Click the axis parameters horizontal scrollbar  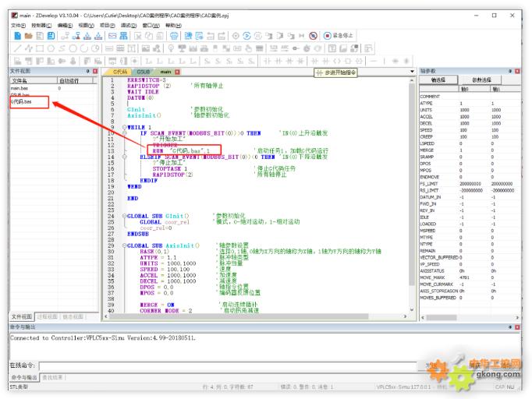(x=470, y=318)
